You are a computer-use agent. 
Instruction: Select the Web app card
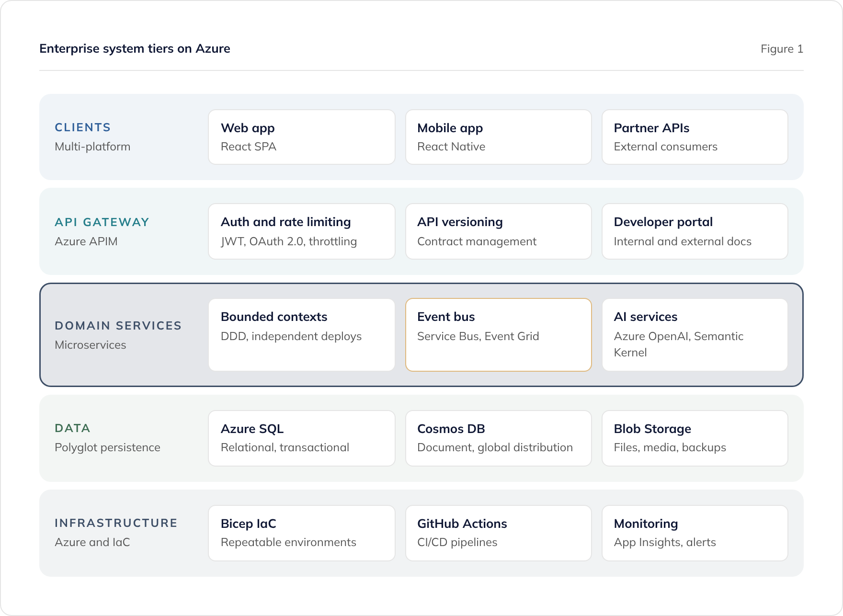pyautogui.click(x=302, y=137)
